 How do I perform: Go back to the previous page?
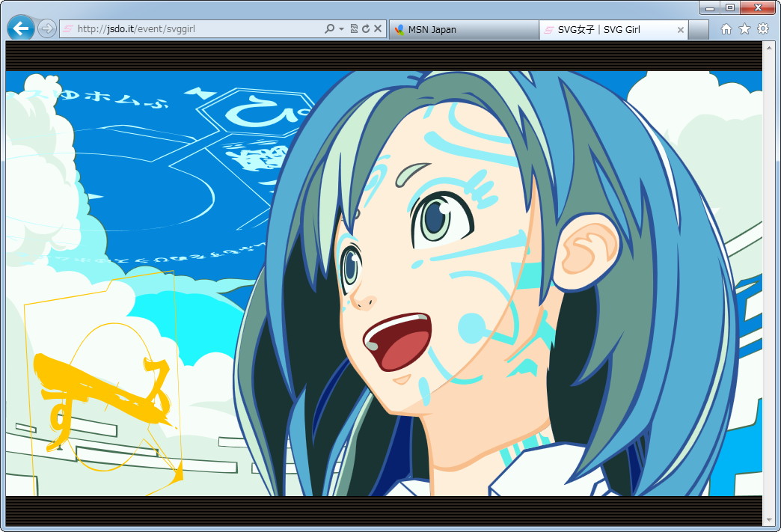click(19, 29)
